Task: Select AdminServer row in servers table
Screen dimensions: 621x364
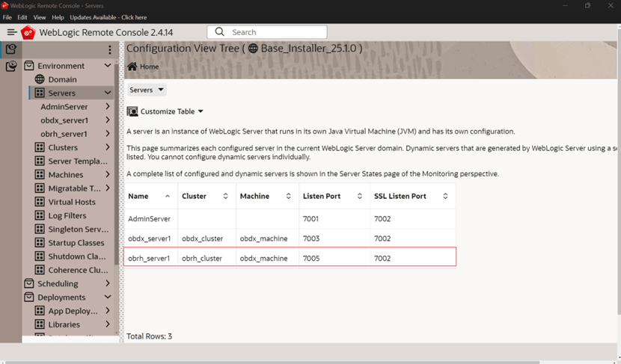Action: point(290,219)
